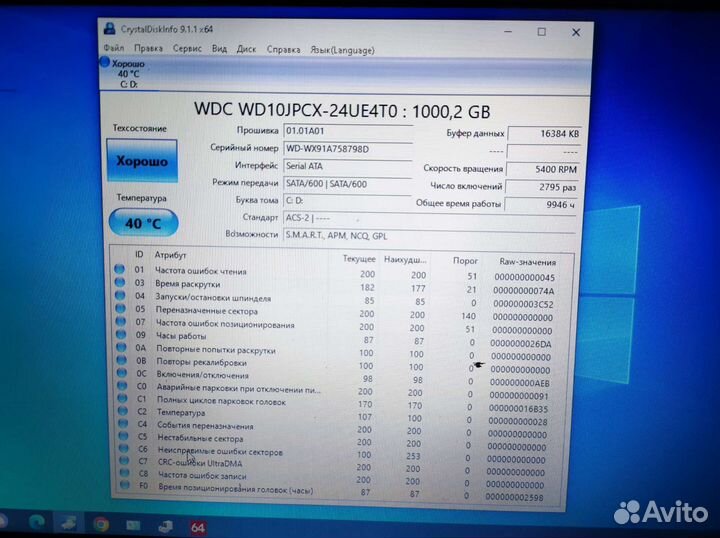Open the Диск menu
Screen dimensions: 720x538
coord(246,49)
